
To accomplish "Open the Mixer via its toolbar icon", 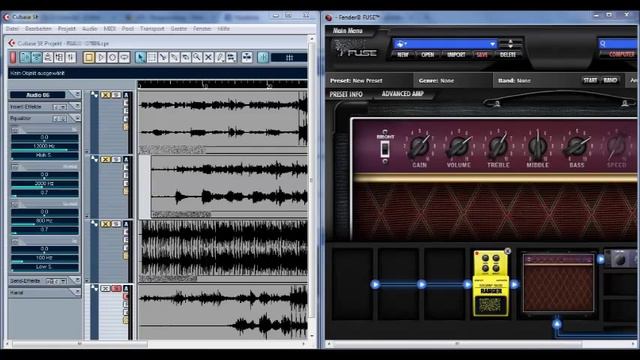I will (71, 58).
